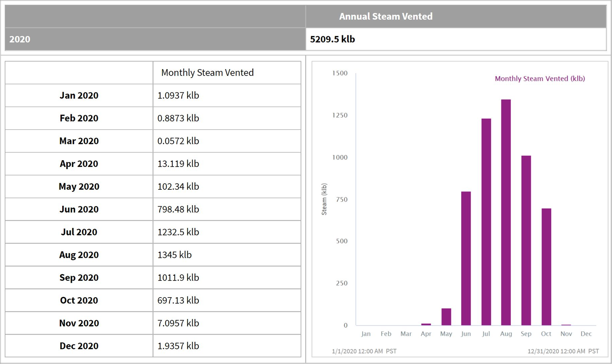
Task: Select the August bar in the chart
Action: (x=506, y=212)
